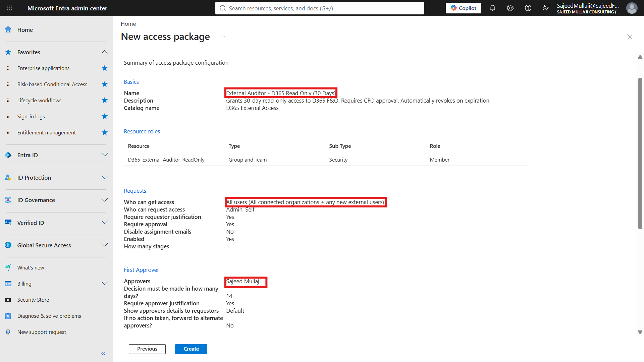Click the Home breadcrumb link
644x362 pixels.
[128, 24]
